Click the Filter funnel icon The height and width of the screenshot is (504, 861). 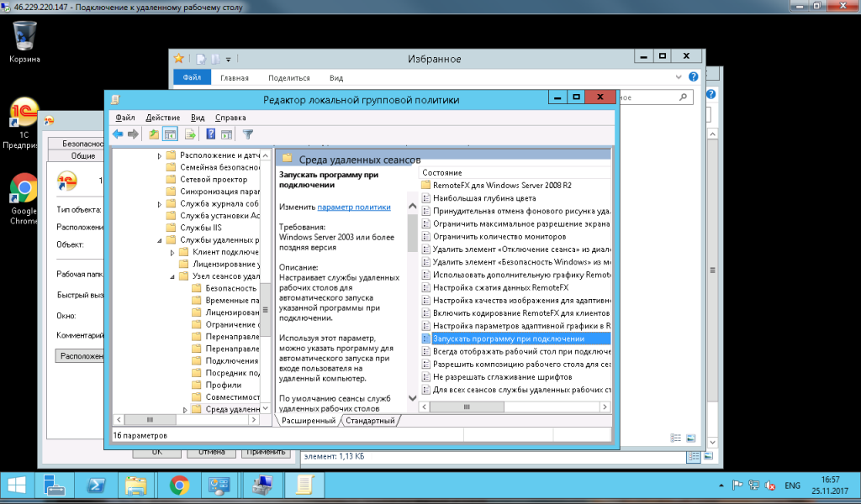[248, 134]
